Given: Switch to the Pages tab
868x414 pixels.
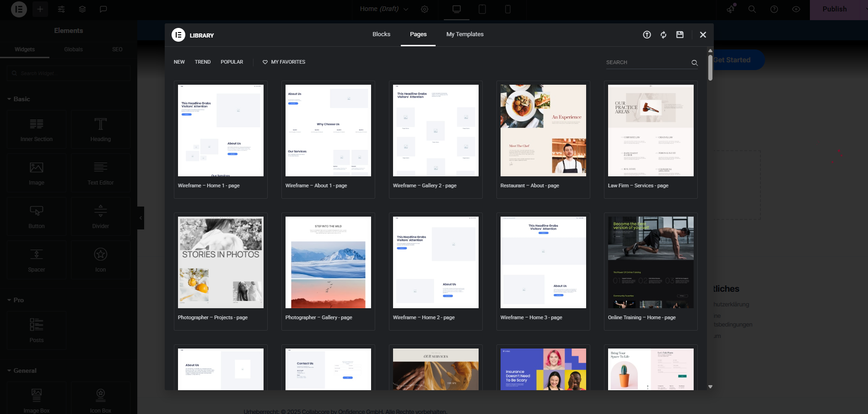Looking at the screenshot, I should [x=418, y=34].
